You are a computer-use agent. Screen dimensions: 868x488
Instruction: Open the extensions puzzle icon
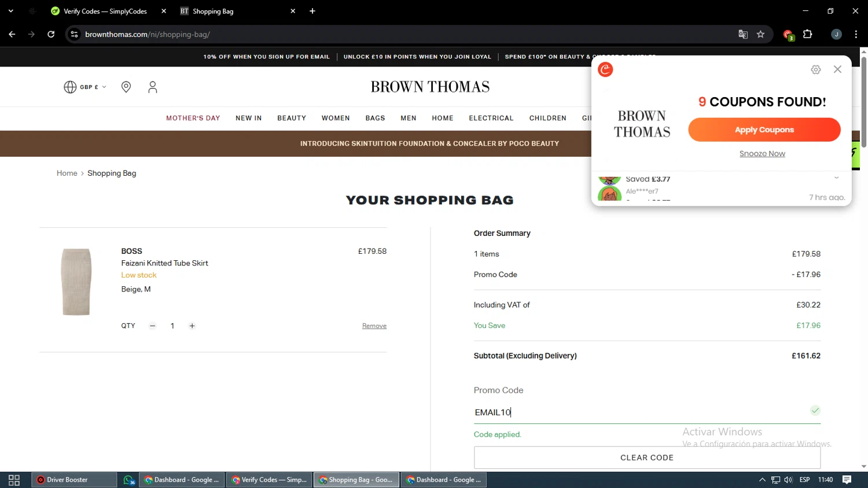tap(808, 34)
